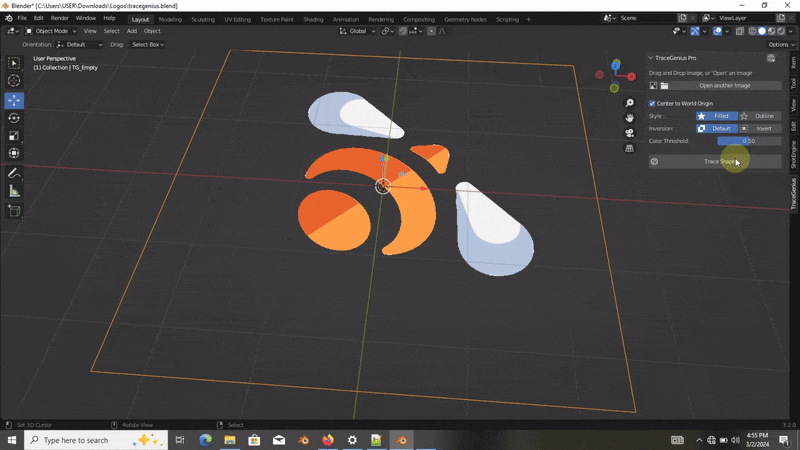Click the folder icon in TraceGenius panel
This screenshot has height=450, width=800.
tap(664, 86)
